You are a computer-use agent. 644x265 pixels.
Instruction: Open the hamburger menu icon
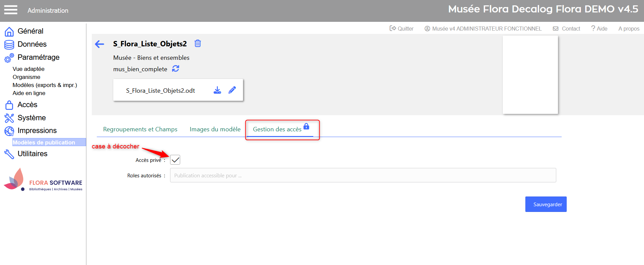coord(10,10)
